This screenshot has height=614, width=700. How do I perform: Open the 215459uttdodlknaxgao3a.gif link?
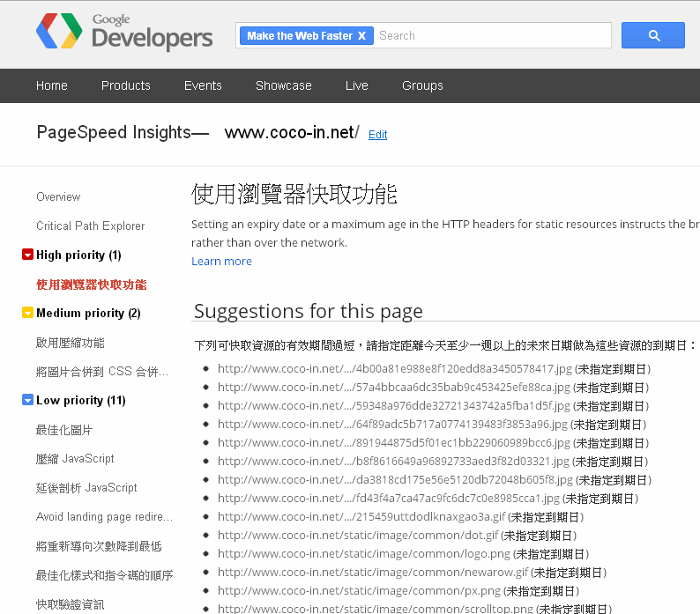(x=361, y=517)
